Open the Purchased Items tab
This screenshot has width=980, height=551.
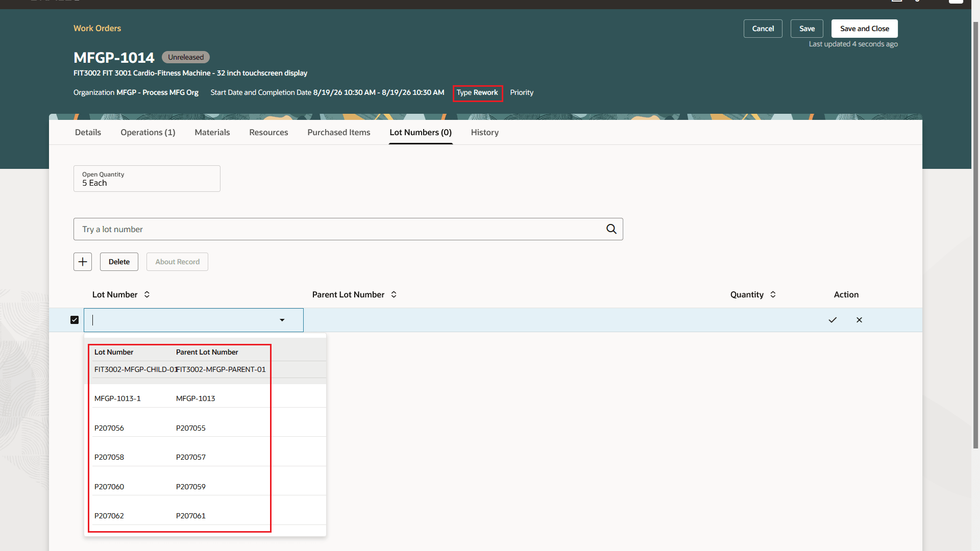[339, 132]
